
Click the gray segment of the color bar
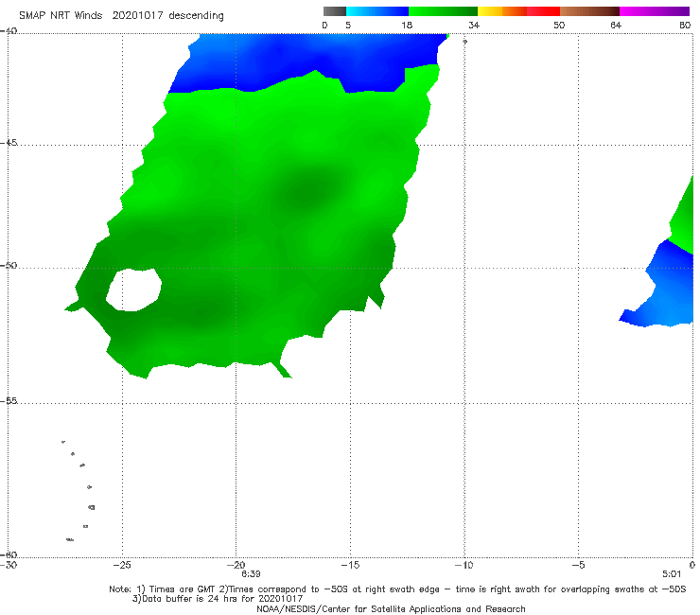point(335,11)
